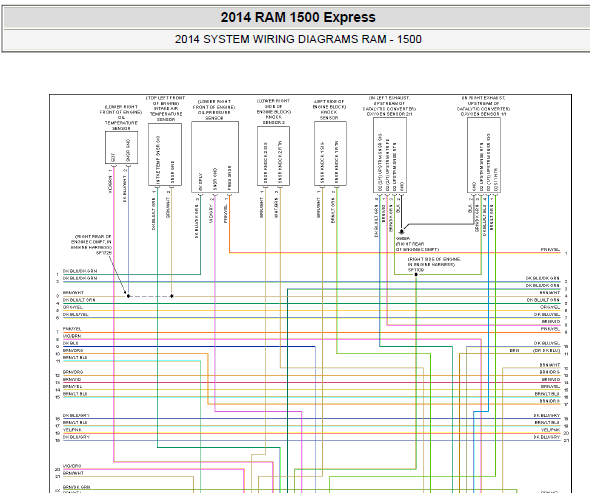Screen dimensions: 590x493
Task: Select the '2014 RAM 1500 Express' title
Action: tap(298, 17)
